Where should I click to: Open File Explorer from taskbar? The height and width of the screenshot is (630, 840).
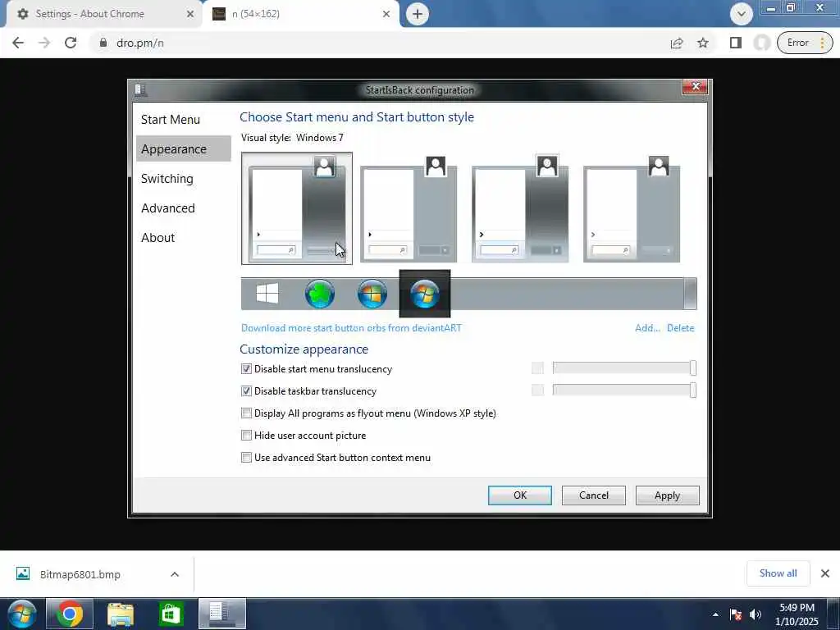point(121,614)
